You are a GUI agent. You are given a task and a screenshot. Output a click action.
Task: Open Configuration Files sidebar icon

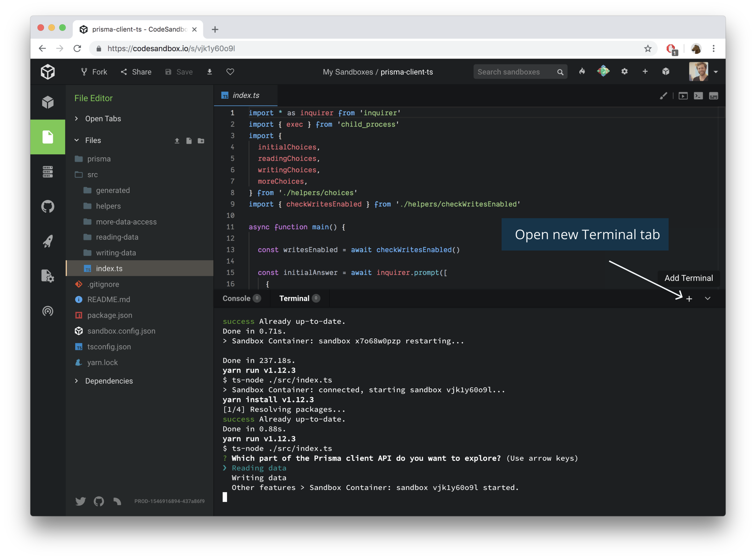click(x=48, y=276)
